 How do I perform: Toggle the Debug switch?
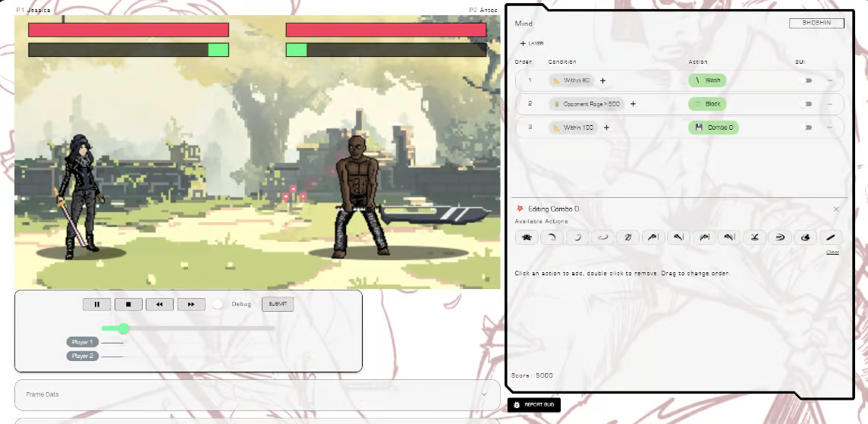pos(219,304)
